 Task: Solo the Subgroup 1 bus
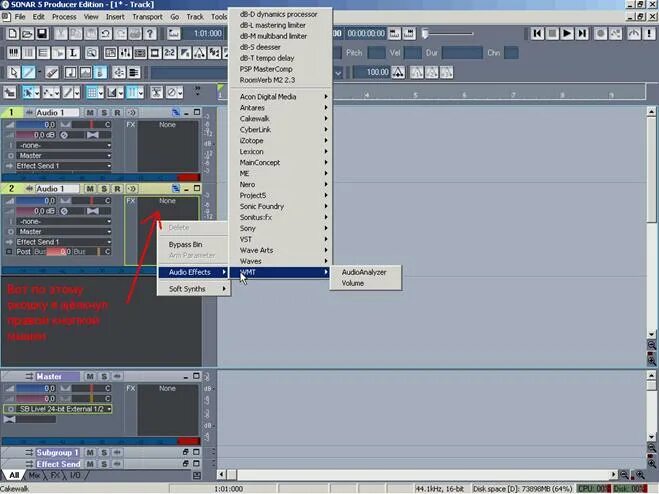coord(104,452)
